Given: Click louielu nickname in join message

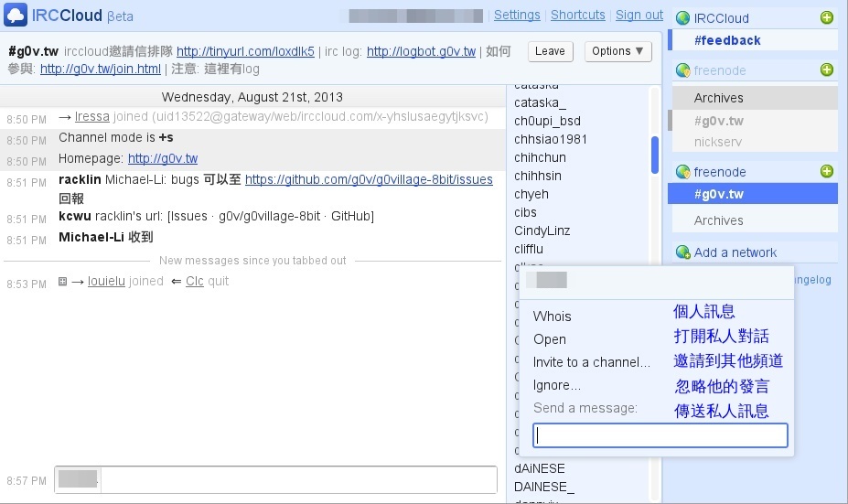Looking at the screenshot, I should pos(106,281).
